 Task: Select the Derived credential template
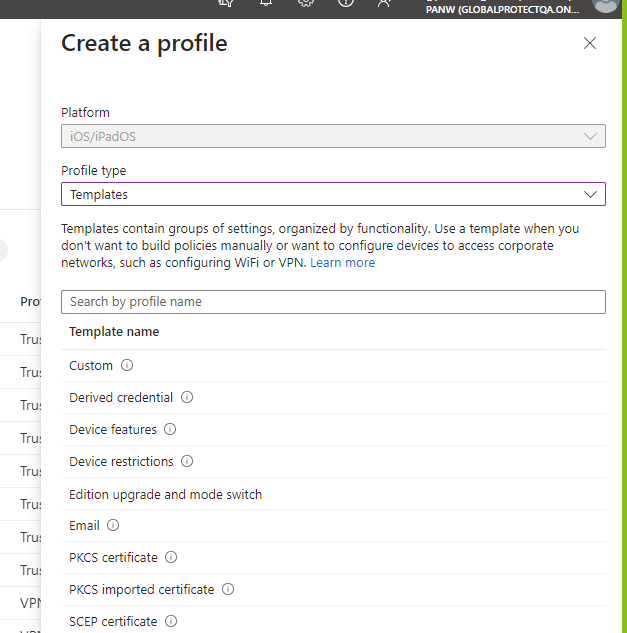click(x=333, y=398)
